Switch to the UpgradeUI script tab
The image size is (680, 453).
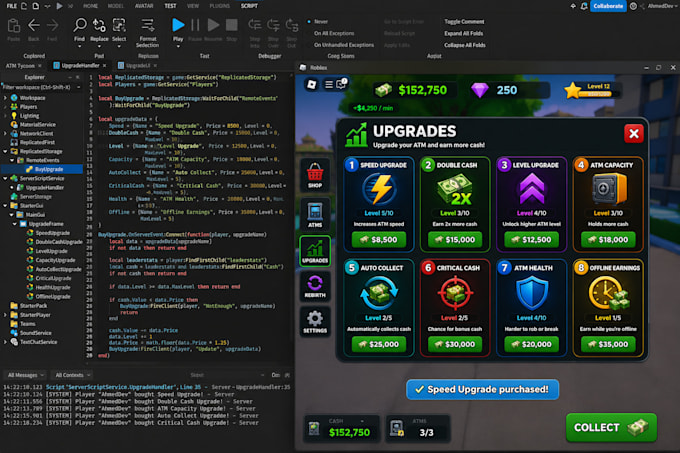pos(137,65)
